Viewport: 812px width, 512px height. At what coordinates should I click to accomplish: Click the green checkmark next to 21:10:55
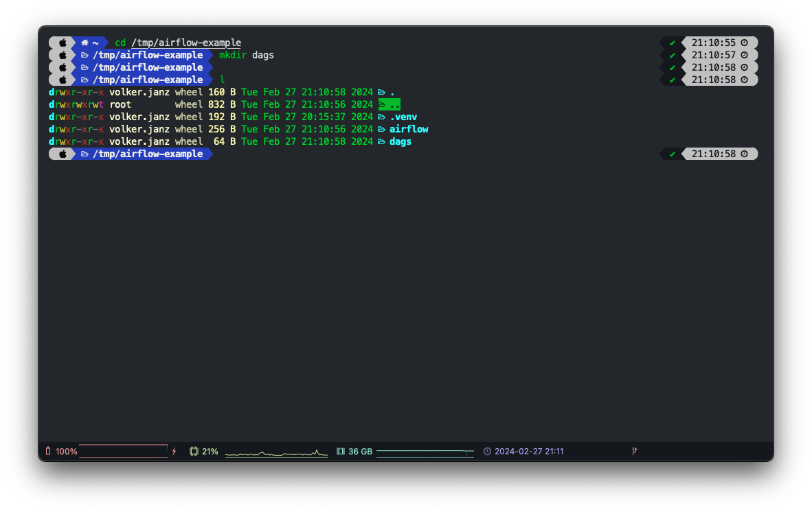click(x=673, y=43)
